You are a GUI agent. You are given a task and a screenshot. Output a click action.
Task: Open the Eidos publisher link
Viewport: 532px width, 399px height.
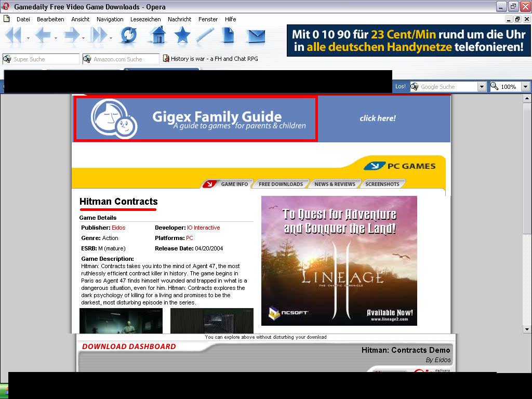[118, 228]
